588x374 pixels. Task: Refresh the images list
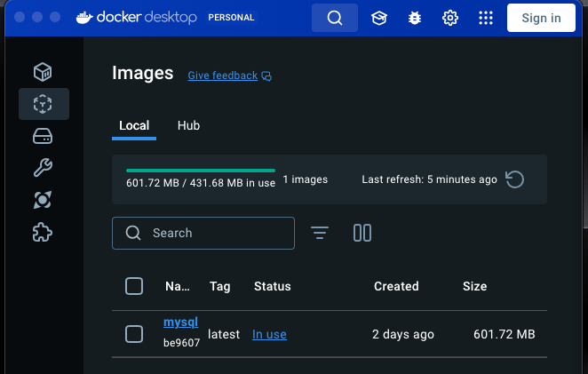tap(514, 179)
